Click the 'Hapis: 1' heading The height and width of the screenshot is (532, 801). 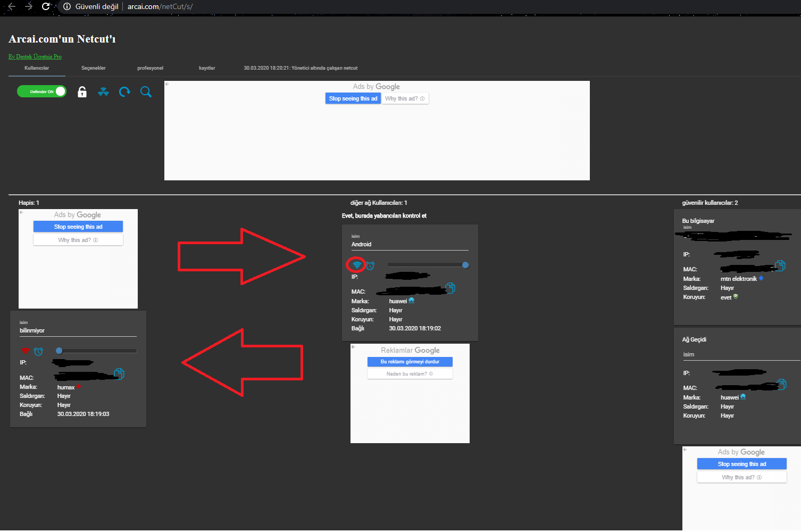coord(29,203)
